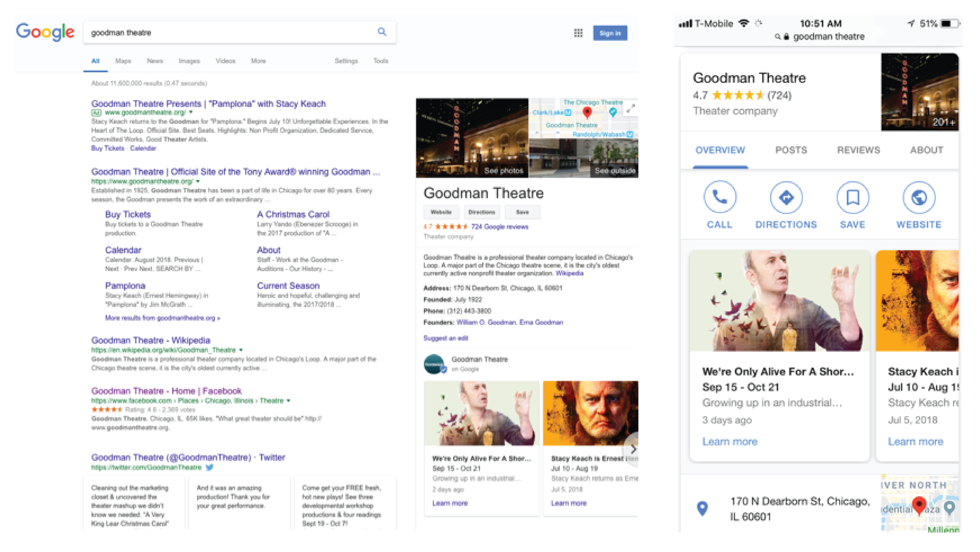Switch to the mobile ABOUT tab
Screen dimensions: 980x552
926,150
